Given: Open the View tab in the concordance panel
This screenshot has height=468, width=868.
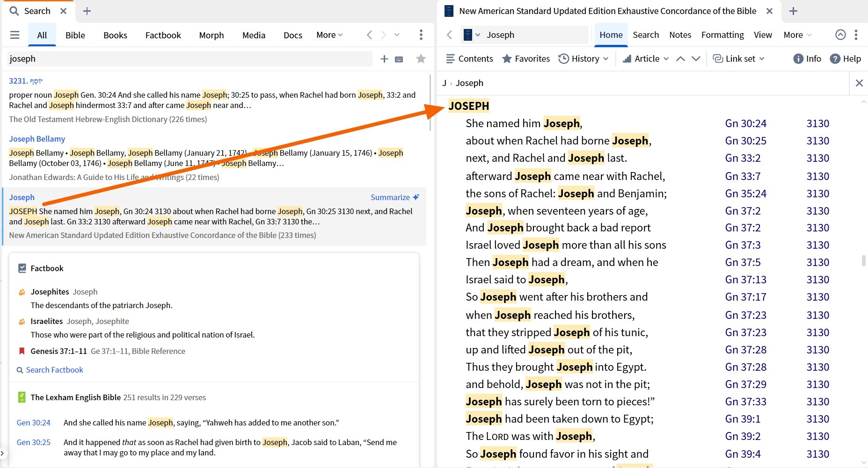Looking at the screenshot, I should coord(763,35).
